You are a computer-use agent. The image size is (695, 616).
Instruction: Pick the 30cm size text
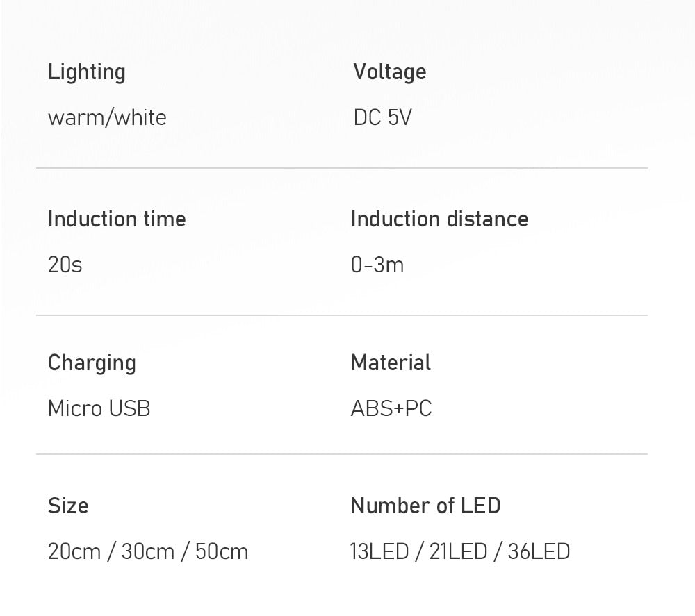(x=147, y=551)
